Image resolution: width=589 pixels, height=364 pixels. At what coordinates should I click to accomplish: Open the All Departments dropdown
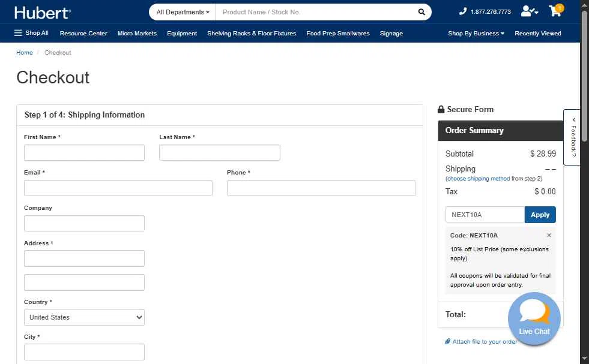point(183,12)
